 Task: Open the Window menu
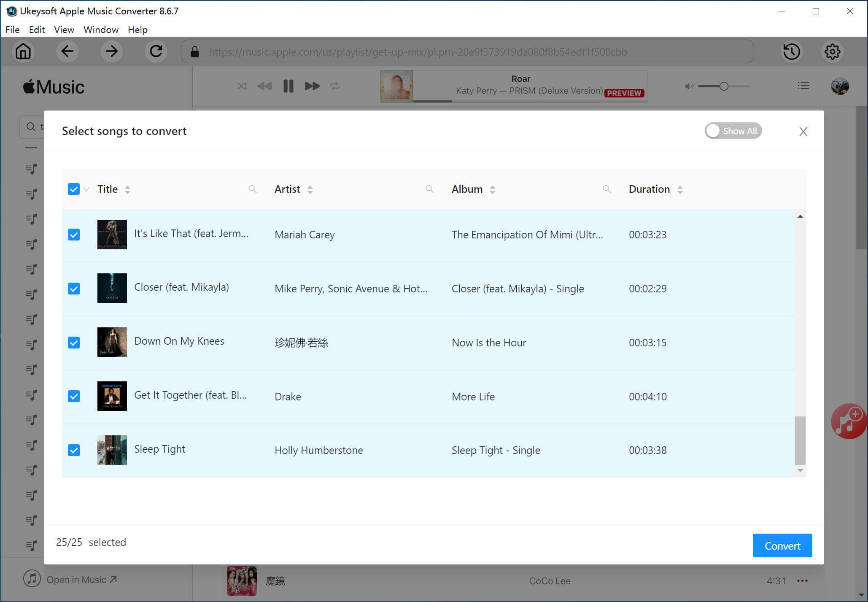click(x=101, y=30)
